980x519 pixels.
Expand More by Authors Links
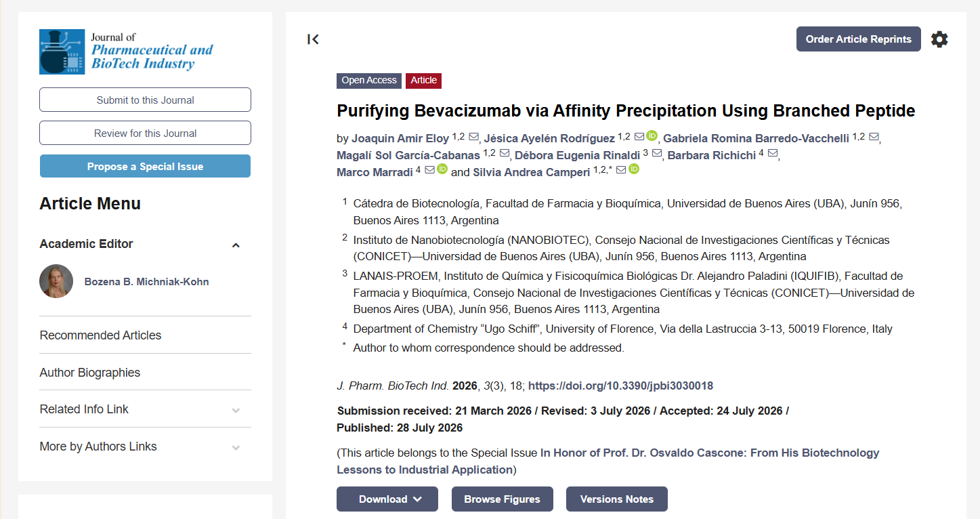click(x=236, y=447)
